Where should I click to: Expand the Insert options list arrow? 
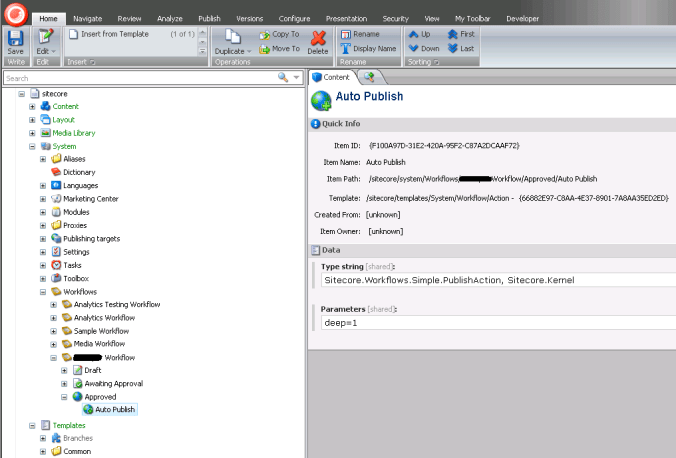coord(203,51)
